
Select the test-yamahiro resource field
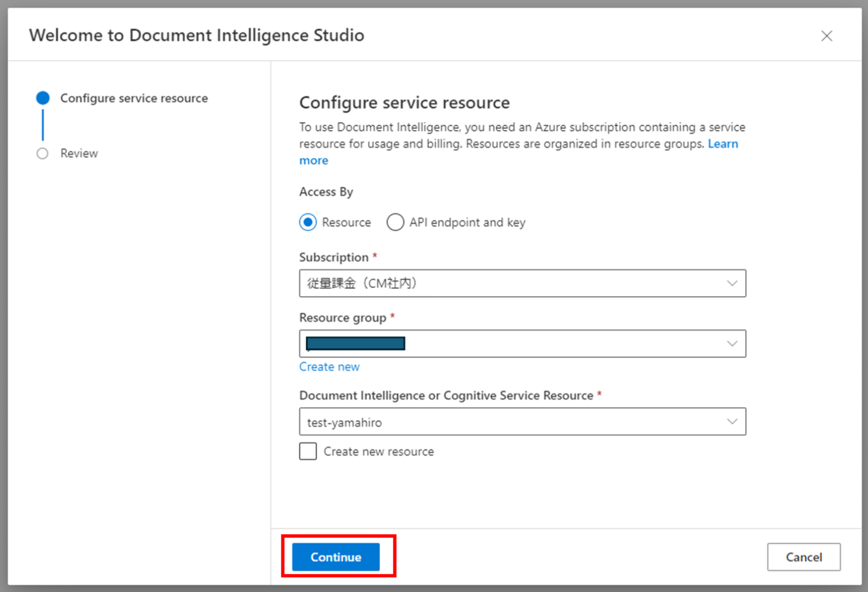point(509,421)
